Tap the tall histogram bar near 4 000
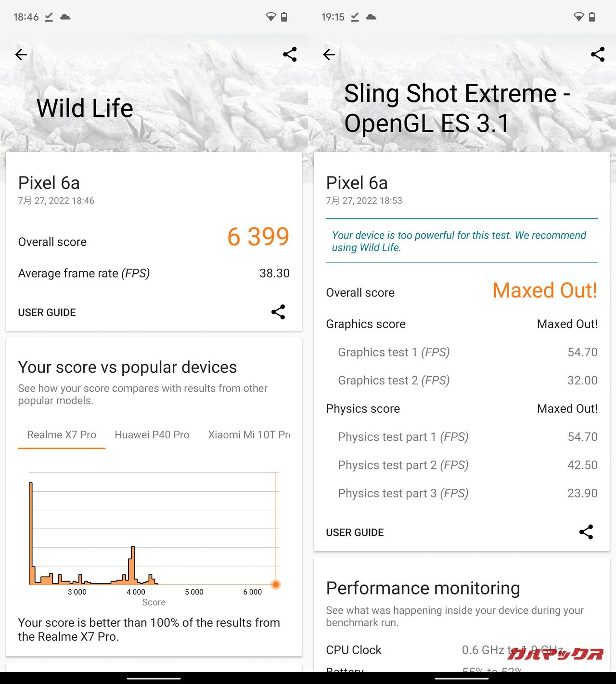The image size is (616, 684). [133, 565]
